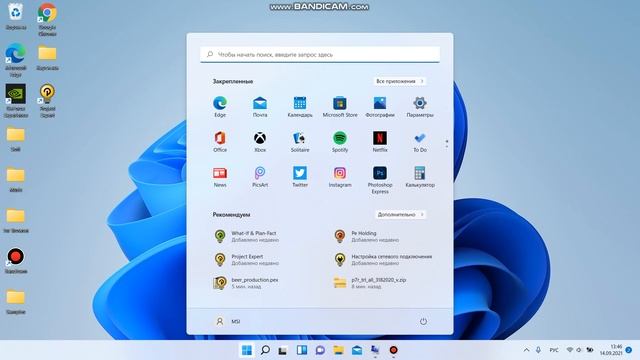Select Recycle Bin desktop icon
Viewport: 640px width, 360px height.
tap(16, 16)
